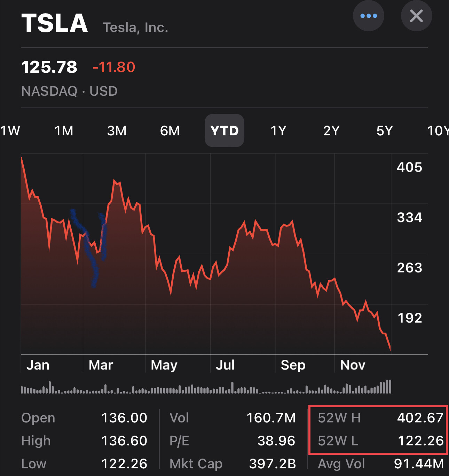Open the three-dot more options menu
Viewport: 449px width, 476px height.
click(368, 16)
